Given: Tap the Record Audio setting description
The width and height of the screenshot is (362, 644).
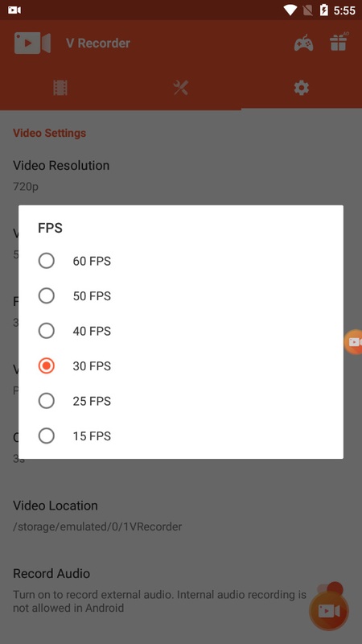Looking at the screenshot, I should click(x=159, y=601).
